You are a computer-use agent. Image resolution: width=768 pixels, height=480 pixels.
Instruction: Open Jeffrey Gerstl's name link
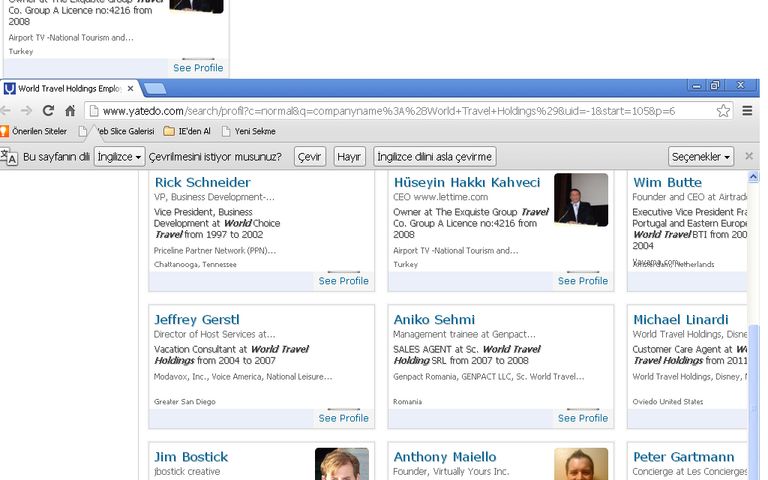[197, 320]
